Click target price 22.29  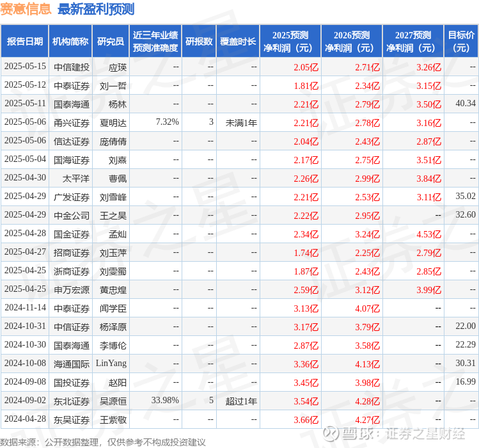point(466,344)
